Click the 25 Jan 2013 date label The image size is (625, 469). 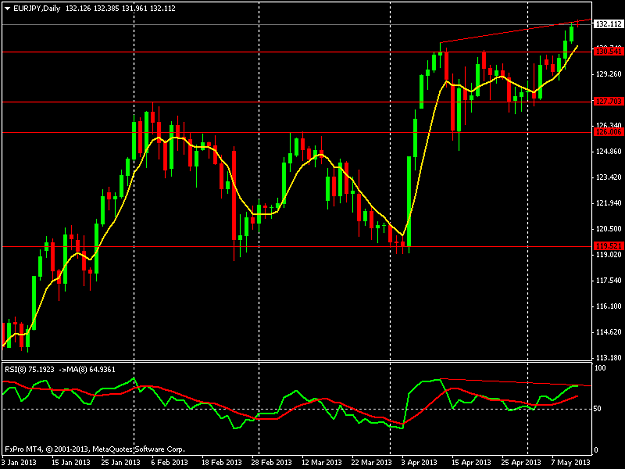point(121,462)
